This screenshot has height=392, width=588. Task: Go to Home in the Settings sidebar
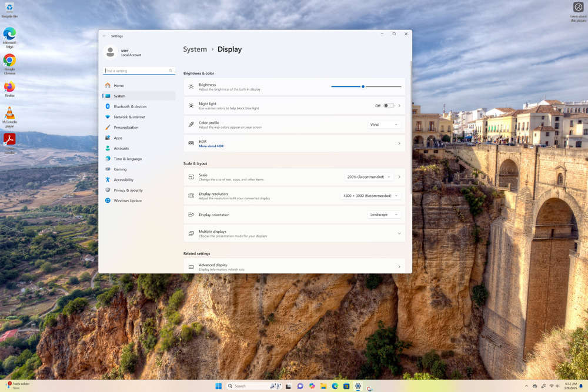(139, 85)
